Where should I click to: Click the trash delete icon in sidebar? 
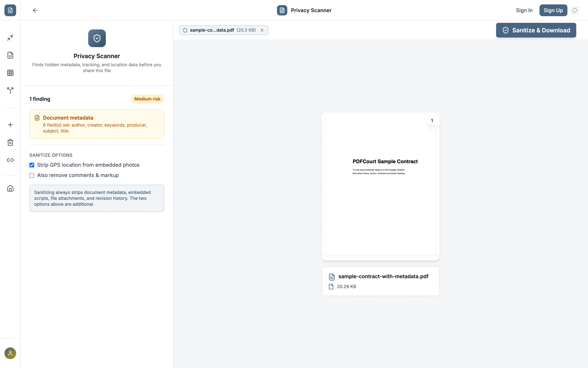[10, 142]
